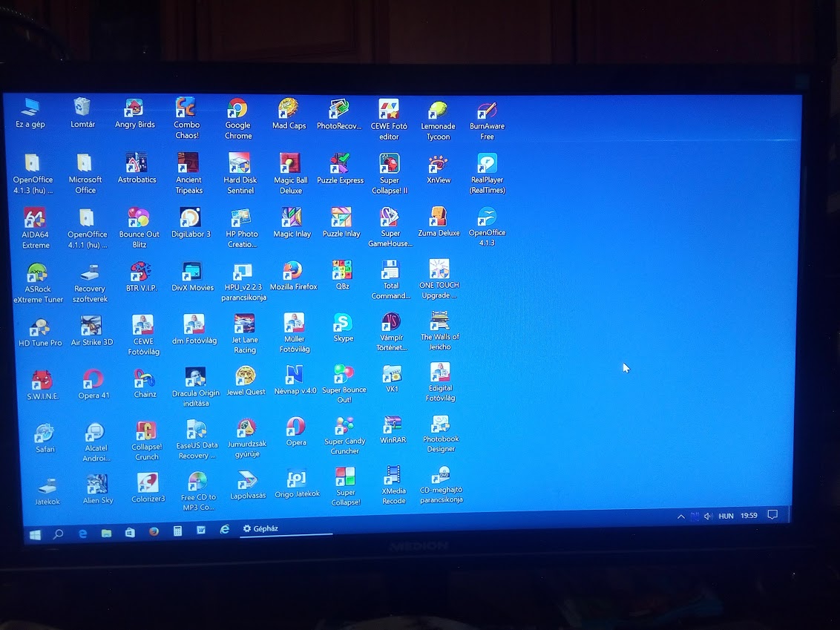Open the Microsoft Office folder icon
Viewport: 840px width, 630px height.
click(x=85, y=174)
